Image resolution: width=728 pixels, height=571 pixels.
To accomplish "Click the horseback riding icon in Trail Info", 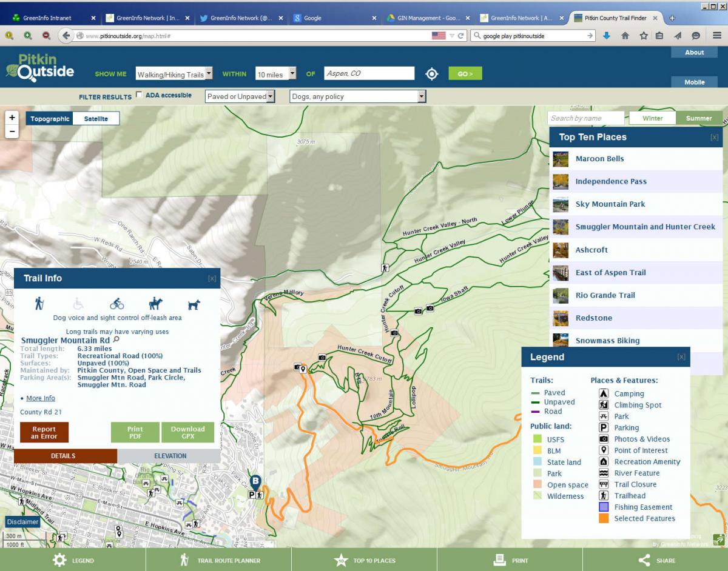I will (156, 304).
